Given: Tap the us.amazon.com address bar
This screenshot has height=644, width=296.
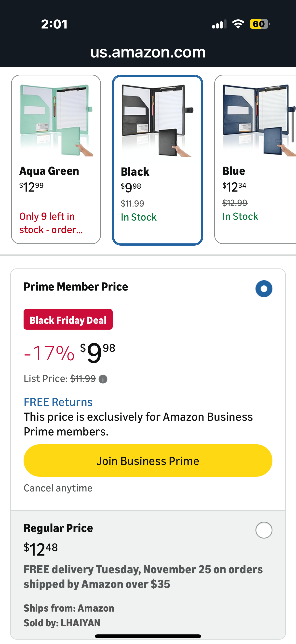Looking at the screenshot, I should [148, 52].
